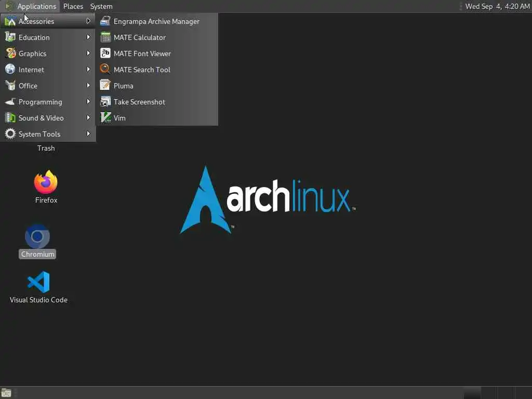This screenshot has height=399, width=532.
Task: Click show desktop icon in bottom panel
Action: [6, 393]
